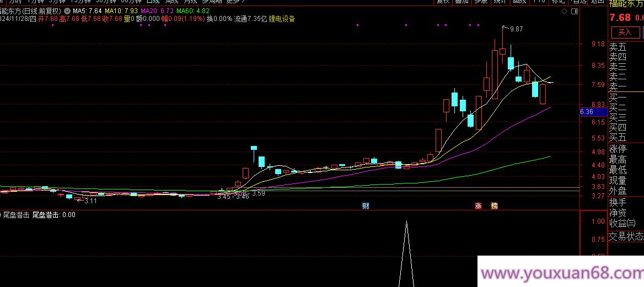The image size is (644, 287).
Task: Click the 涨 limit-up marker icon
Action: tap(478, 206)
